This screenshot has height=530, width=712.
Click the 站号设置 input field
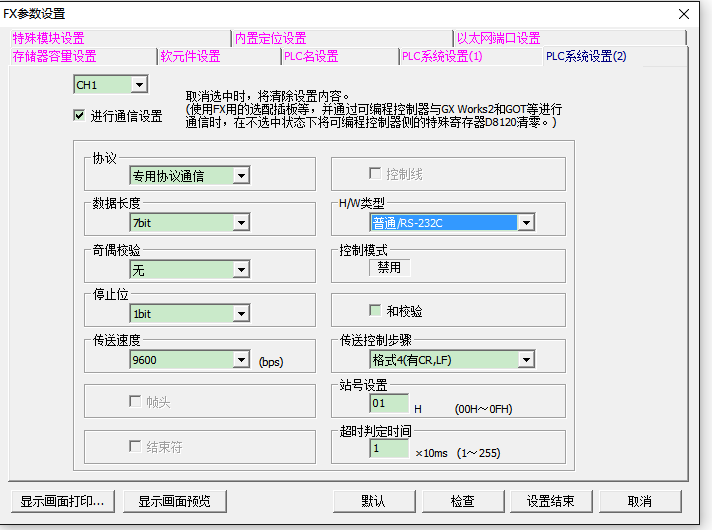[389, 404]
